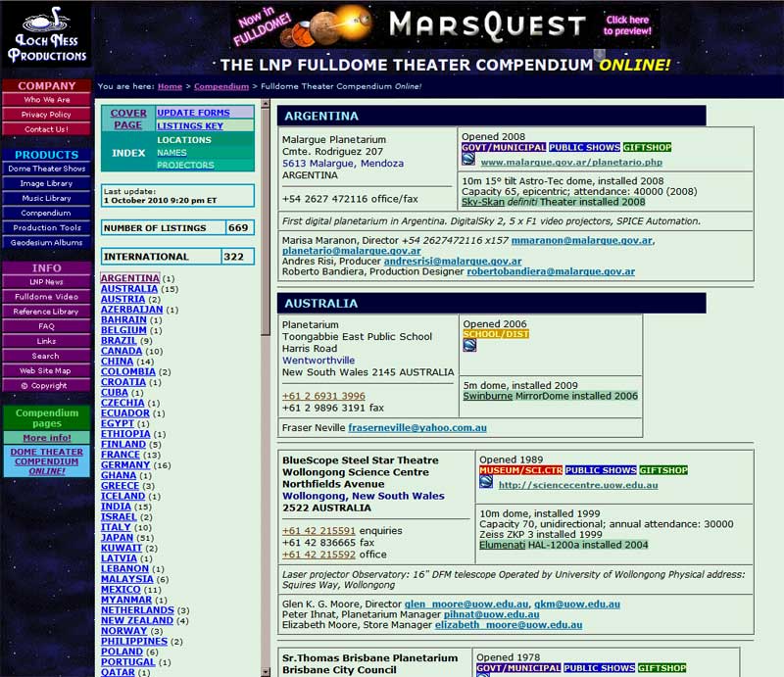Open Elumenati link
The height and width of the screenshot is (677, 784).
[x=502, y=545]
